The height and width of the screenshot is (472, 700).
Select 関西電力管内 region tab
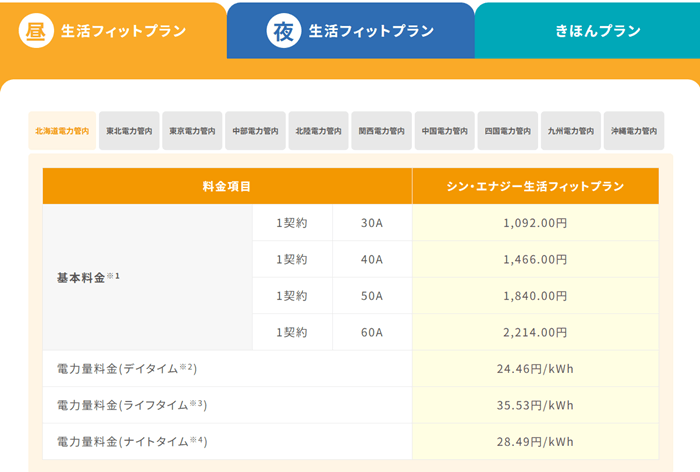pos(382,131)
